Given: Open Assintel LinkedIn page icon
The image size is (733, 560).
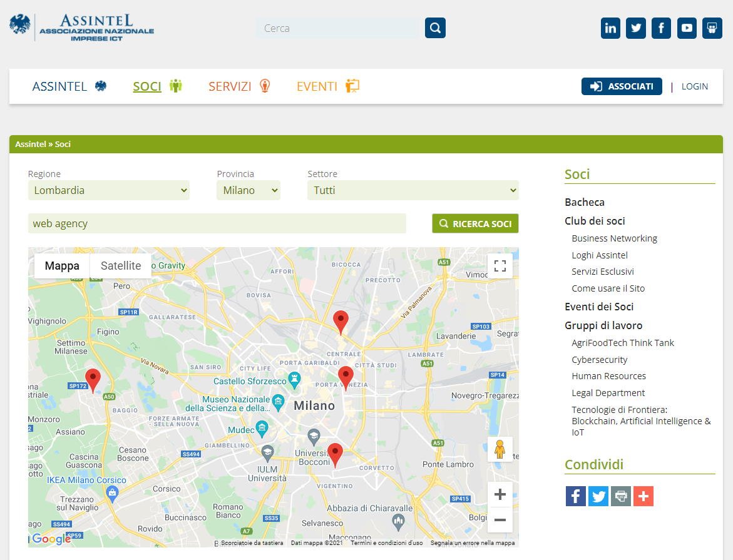Looking at the screenshot, I should [610, 28].
